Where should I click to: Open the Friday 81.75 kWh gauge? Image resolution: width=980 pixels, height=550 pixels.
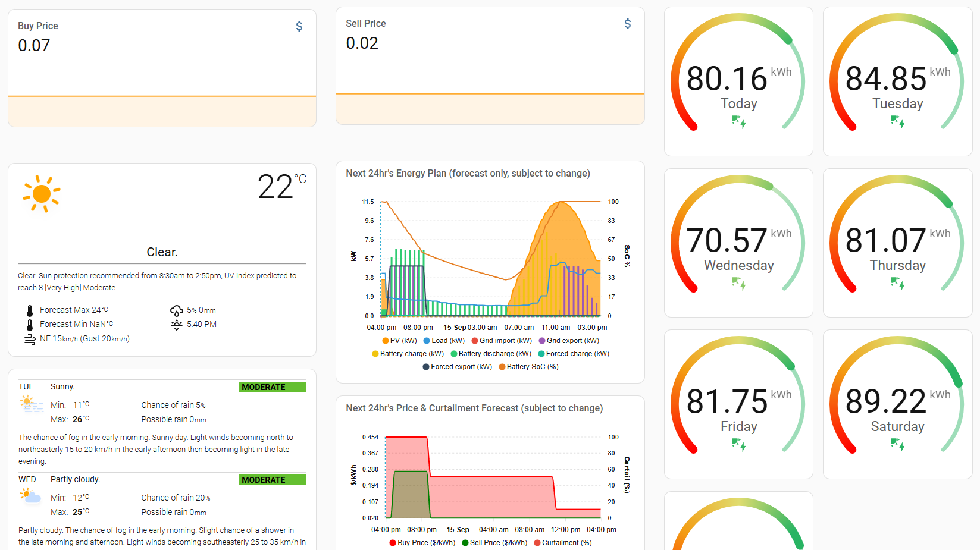click(x=738, y=404)
